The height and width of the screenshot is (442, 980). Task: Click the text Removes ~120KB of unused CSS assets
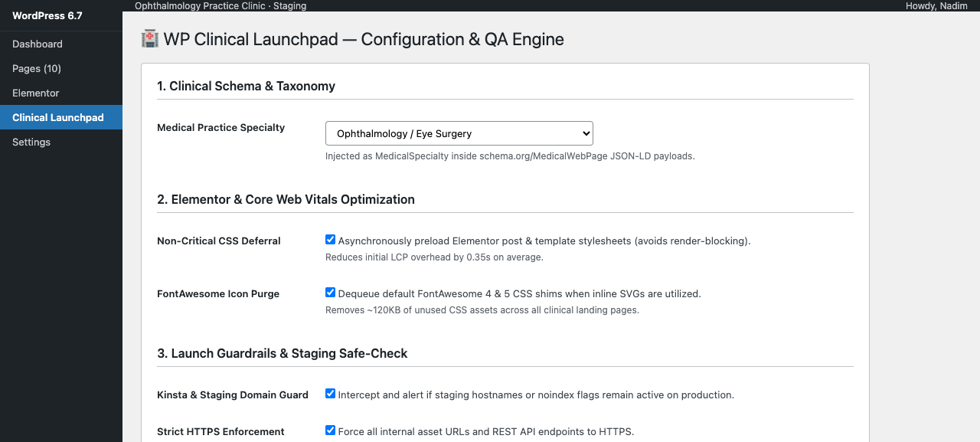pos(482,309)
